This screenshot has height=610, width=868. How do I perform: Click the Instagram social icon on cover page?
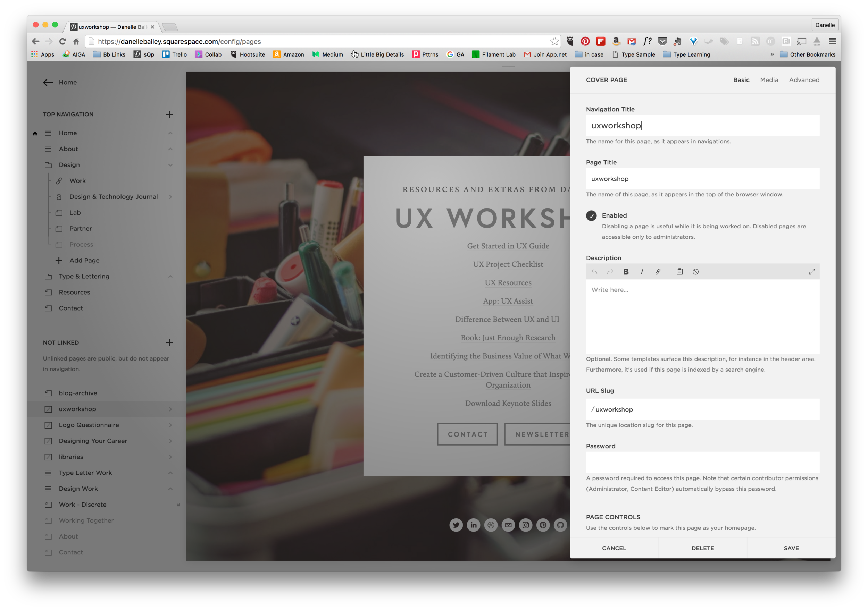(x=526, y=525)
